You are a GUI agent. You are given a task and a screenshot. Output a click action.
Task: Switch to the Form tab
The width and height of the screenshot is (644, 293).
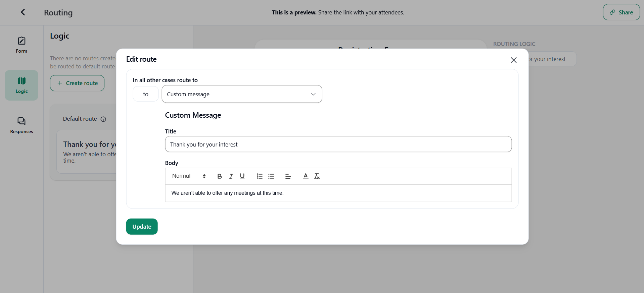[21, 45]
